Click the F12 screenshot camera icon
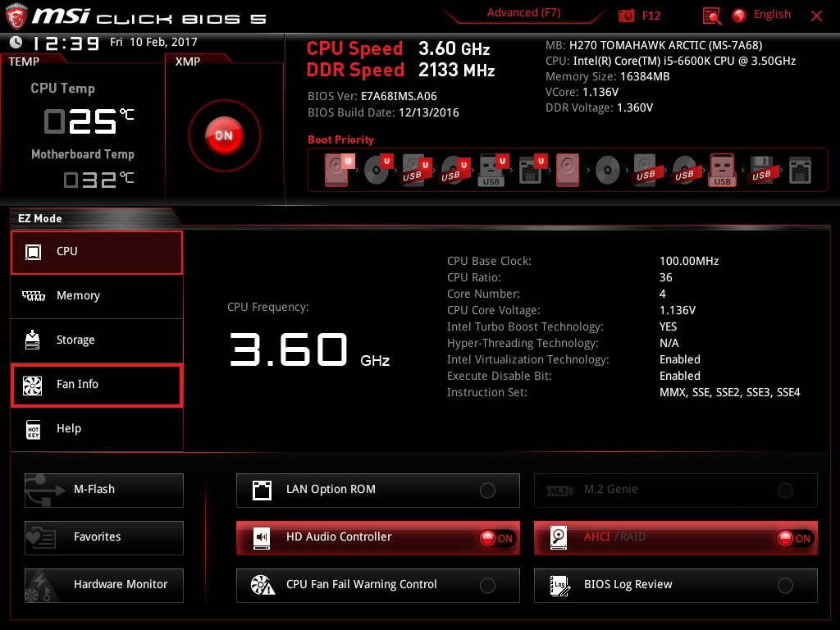The height and width of the screenshot is (630, 840). click(x=627, y=16)
